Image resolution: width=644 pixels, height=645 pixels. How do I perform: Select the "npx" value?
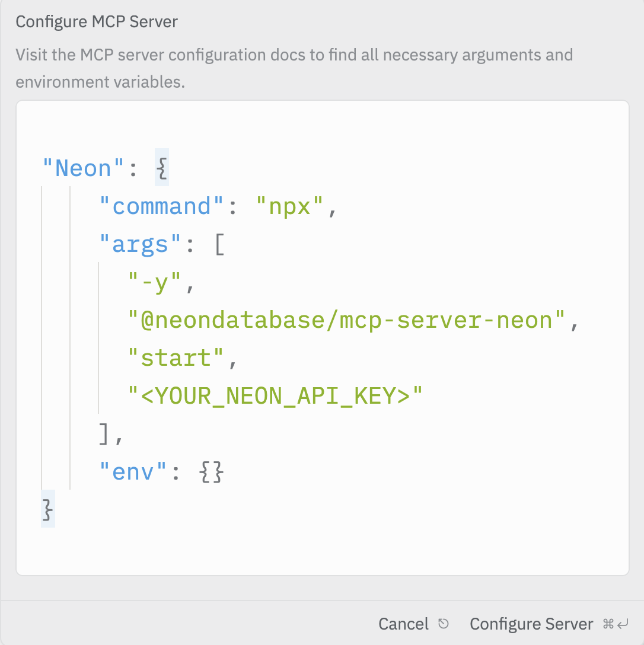click(x=288, y=206)
